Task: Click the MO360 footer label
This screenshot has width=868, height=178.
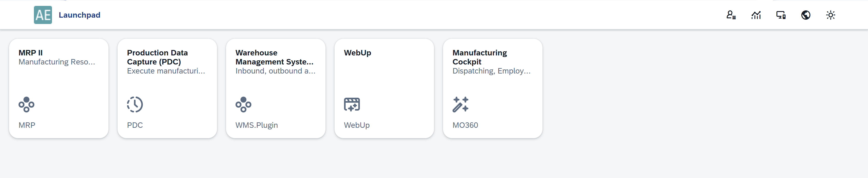Action: coord(465,125)
